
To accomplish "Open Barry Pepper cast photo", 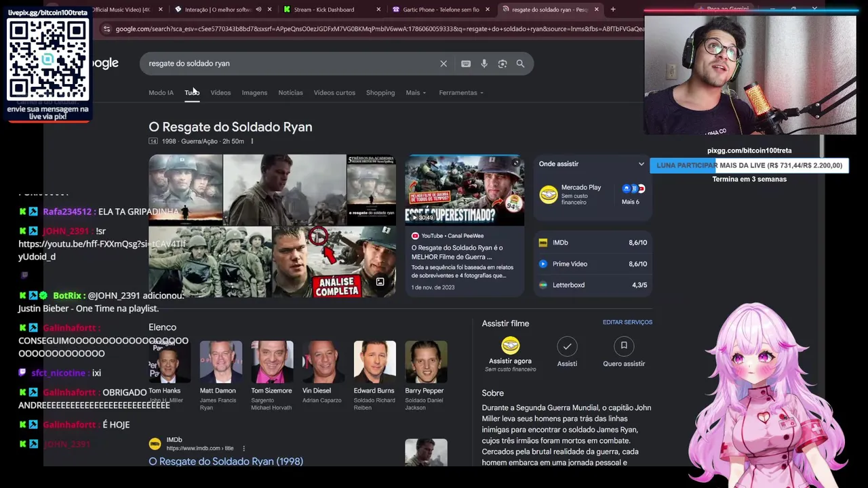I will coord(426,362).
